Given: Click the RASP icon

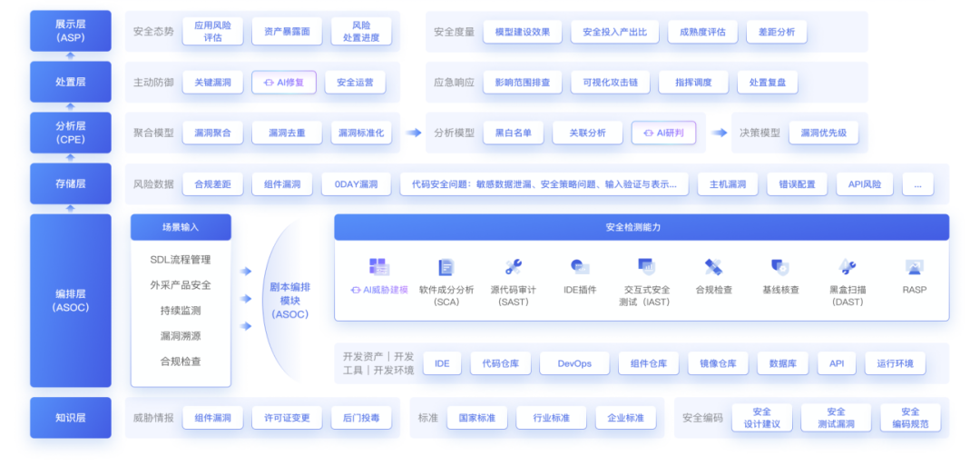Looking at the screenshot, I should click(914, 267).
